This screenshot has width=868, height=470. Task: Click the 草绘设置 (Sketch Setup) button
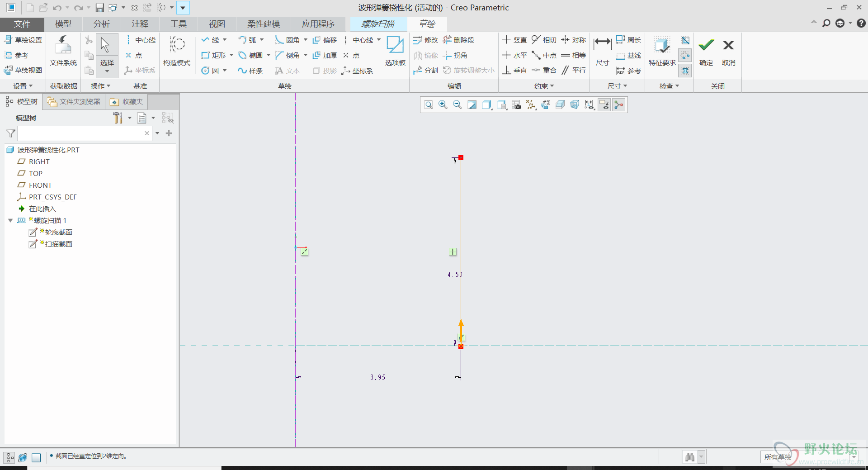point(23,40)
